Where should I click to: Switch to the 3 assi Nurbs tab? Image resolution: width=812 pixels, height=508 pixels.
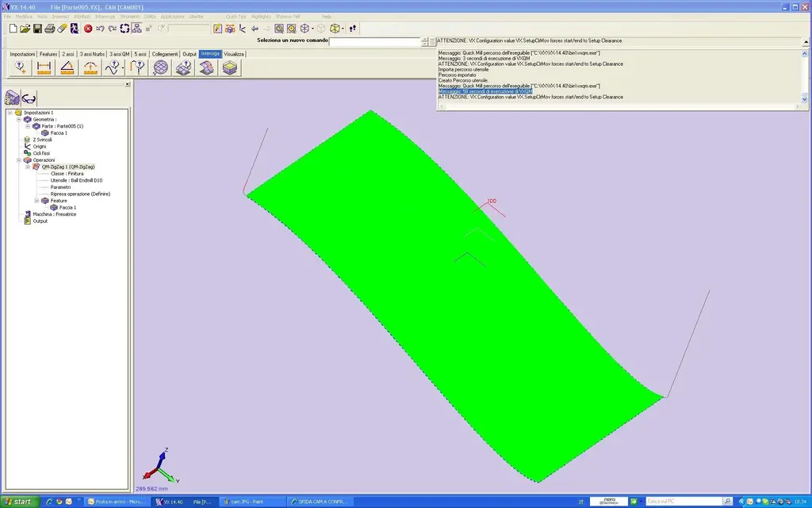click(x=92, y=54)
